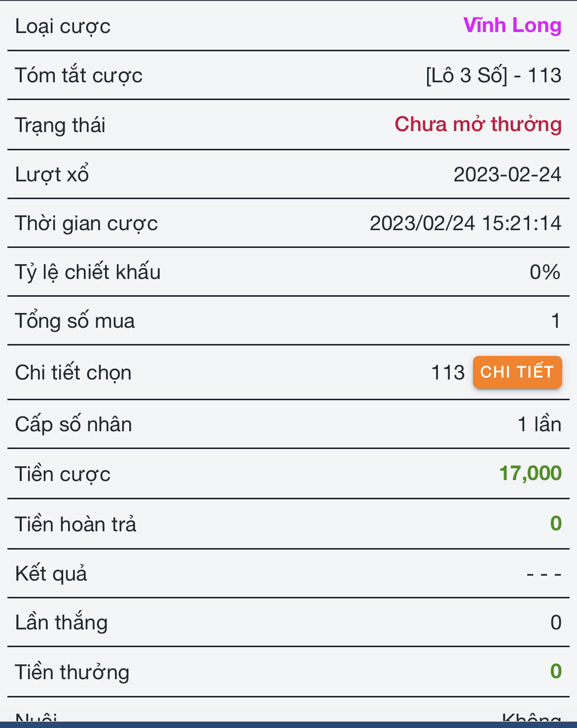
Task: Tap the draw date 2023-02-24
Action: (x=507, y=174)
